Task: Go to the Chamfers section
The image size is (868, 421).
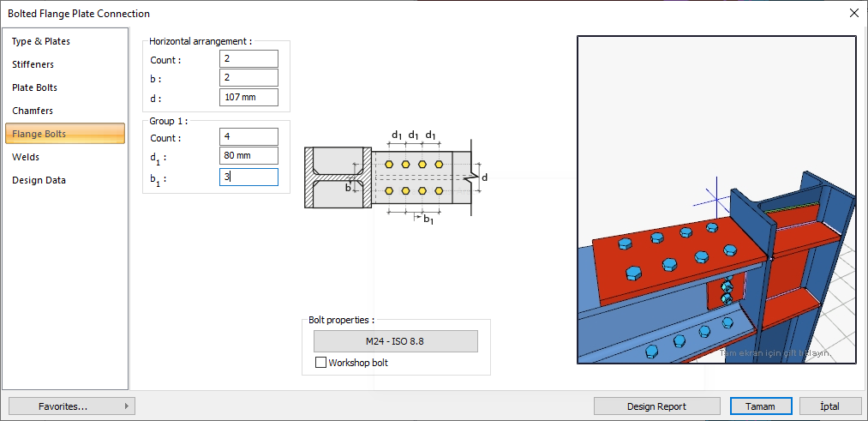Action: click(x=33, y=111)
